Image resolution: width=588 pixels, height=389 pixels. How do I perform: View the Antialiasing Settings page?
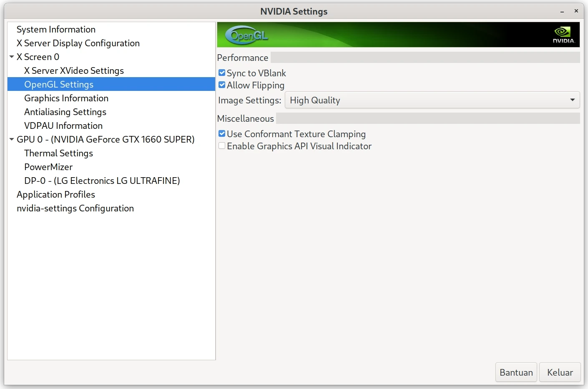point(65,112)
